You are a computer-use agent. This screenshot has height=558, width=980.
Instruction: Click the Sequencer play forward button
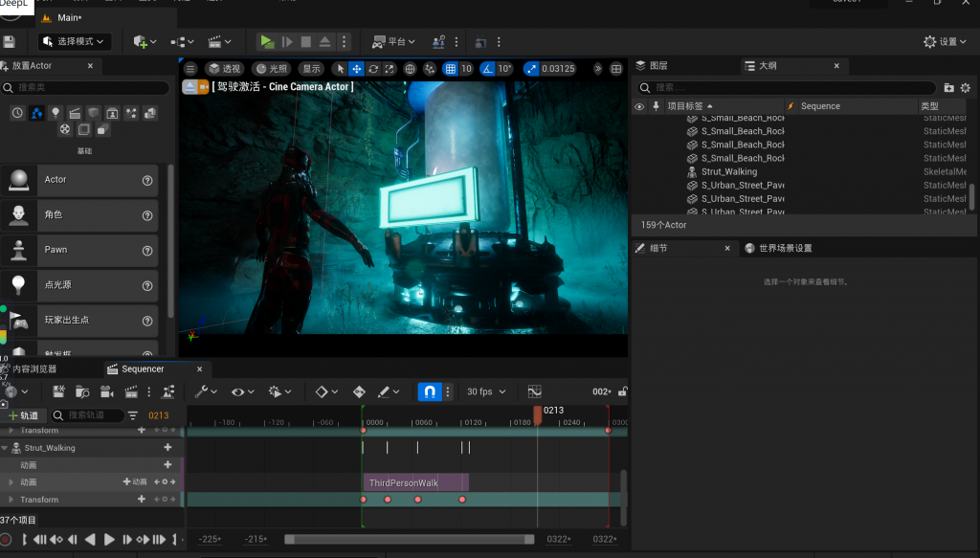pyautogui.click(x=109, y=539)
